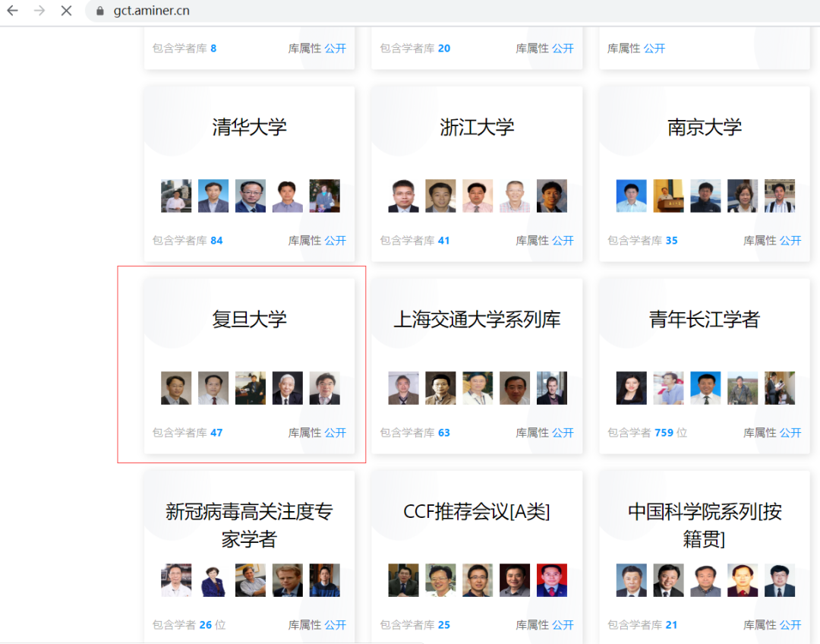This screenshot has width=820, height=644.
Task: Click first scholar photo in 青年长江学者 card
Action: pos(631,388)
